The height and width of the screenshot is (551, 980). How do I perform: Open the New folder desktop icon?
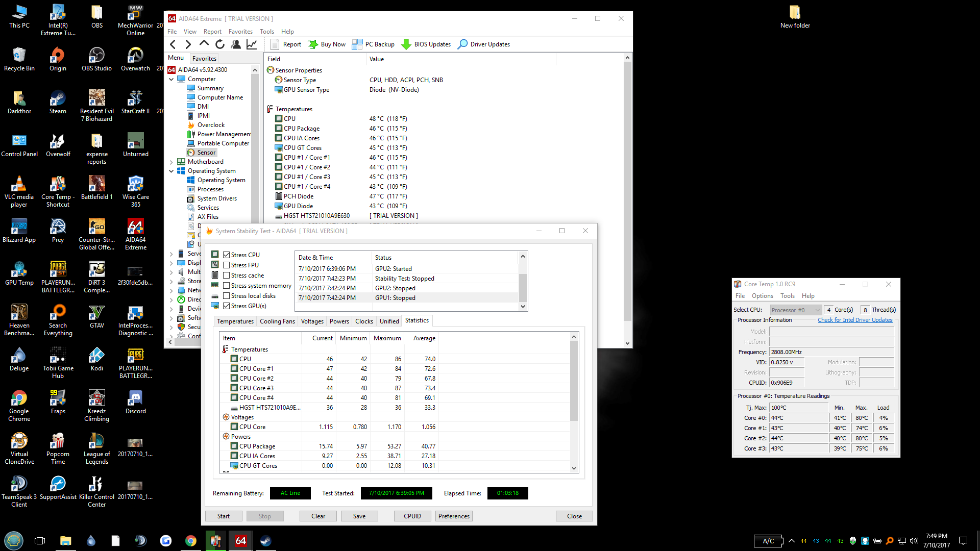pyautogui.click(x=795, y=16)
